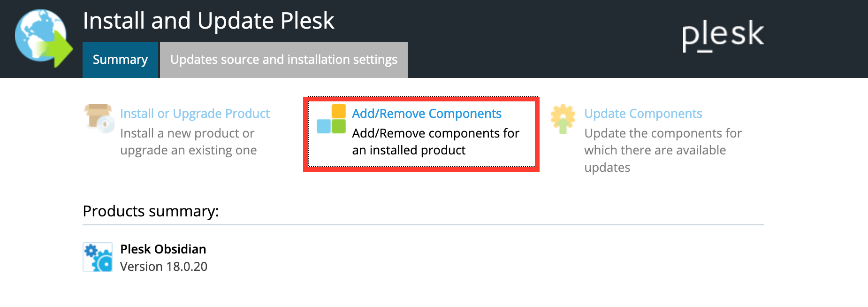The image size is (868, 307).
Task: Click the cardboard box Install Product icon
Action: tap(99, 118)
